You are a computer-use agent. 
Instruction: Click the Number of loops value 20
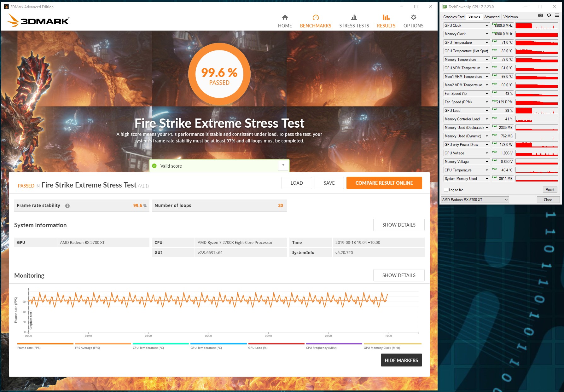tap(281, 205)
